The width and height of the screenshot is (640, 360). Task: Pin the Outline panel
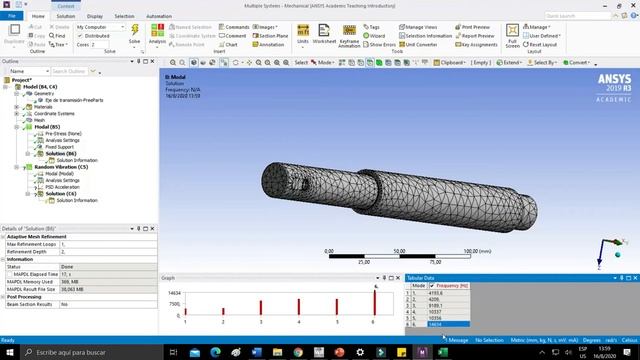pos(138,61)
